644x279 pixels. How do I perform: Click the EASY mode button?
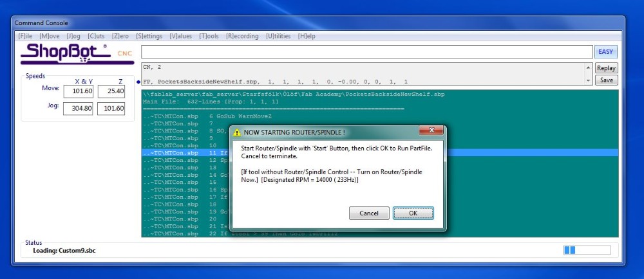pyautogui.click(x=605, y=52)
